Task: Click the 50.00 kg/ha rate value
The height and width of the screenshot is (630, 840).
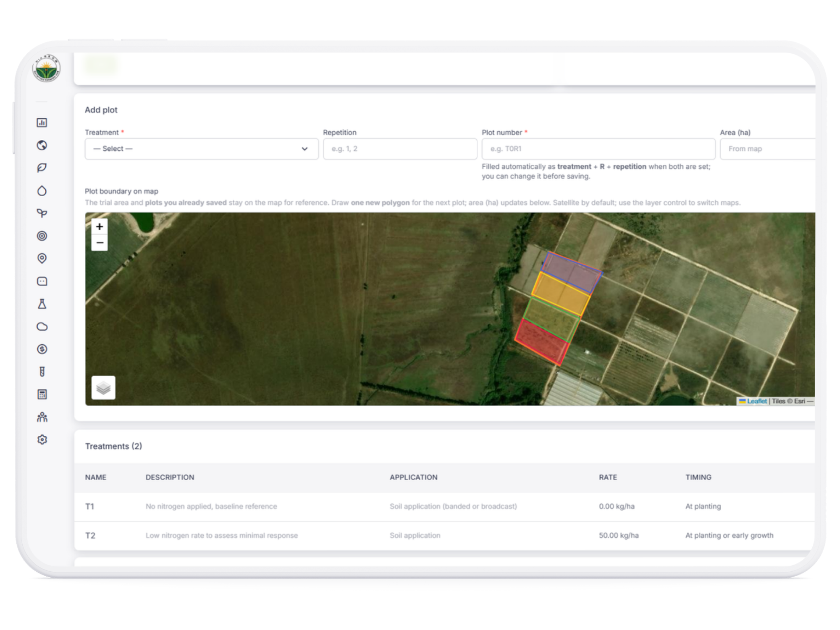Action: click(619, 535)
